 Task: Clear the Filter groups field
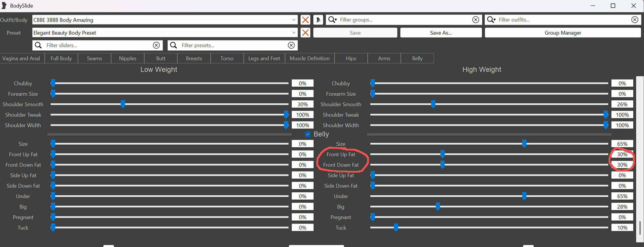(x=476, y=20)
